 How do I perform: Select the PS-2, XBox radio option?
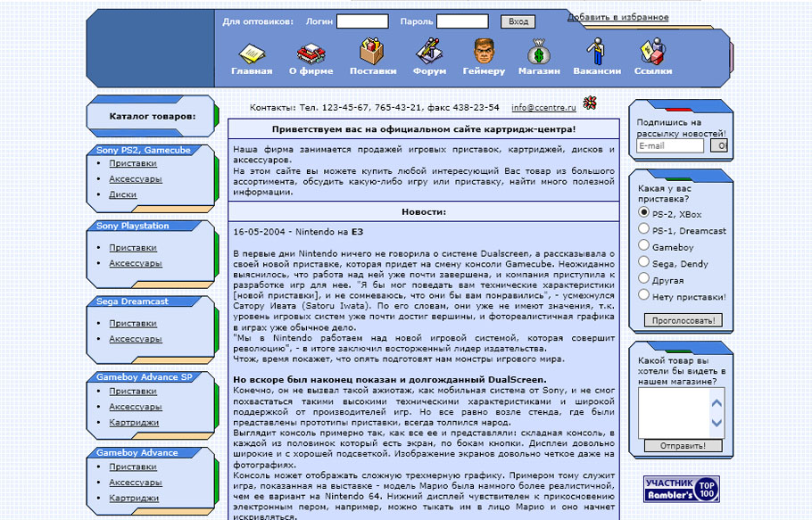(643, 213)
